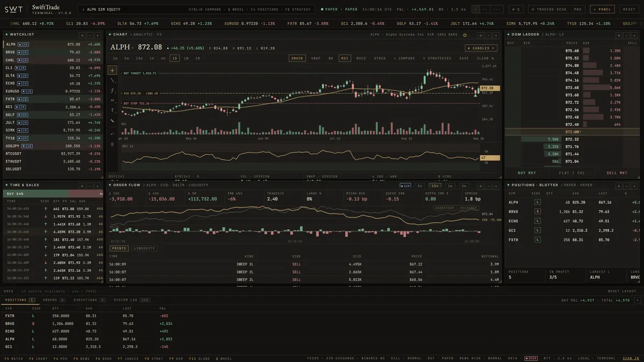Viewport: 644px width, 362px height.
Task: Toggle the VWAP indicator
Action: pyautogui.click(x=315, y=58)
